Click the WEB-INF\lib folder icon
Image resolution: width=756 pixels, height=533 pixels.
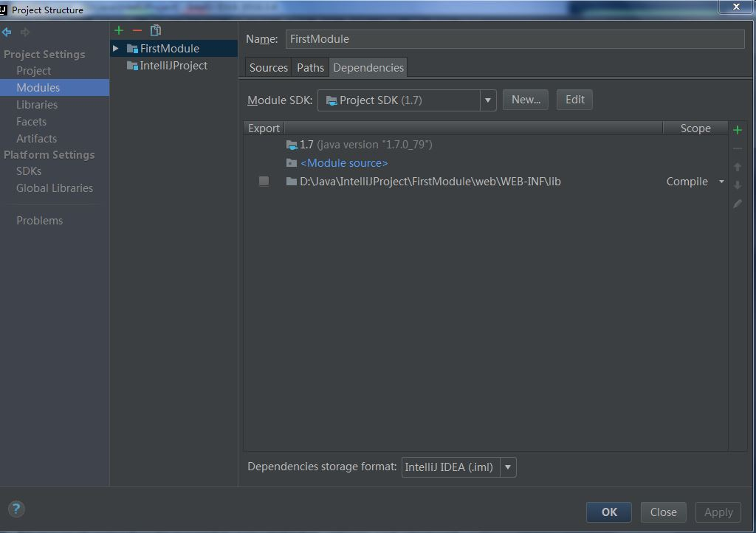(291, 181)
